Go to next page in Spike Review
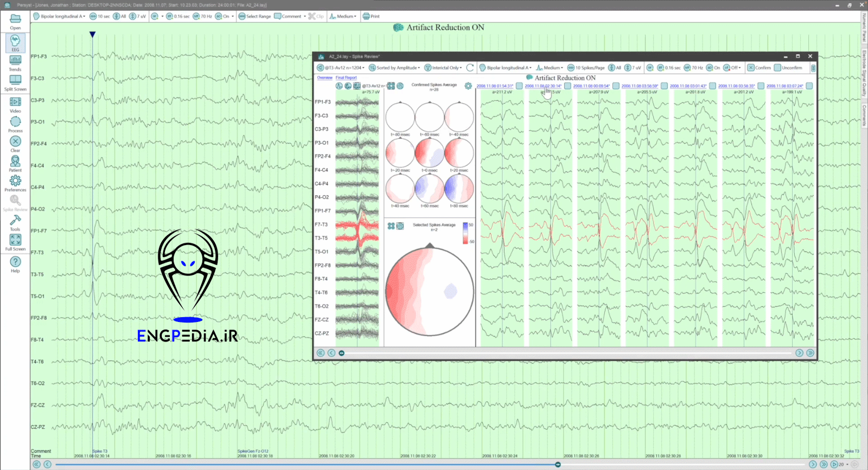 pos(799,353)
